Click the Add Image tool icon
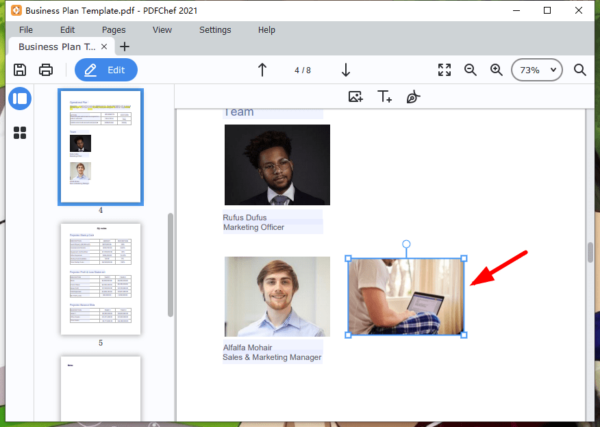Screen dimensions: 600x427 click(355, 97)
